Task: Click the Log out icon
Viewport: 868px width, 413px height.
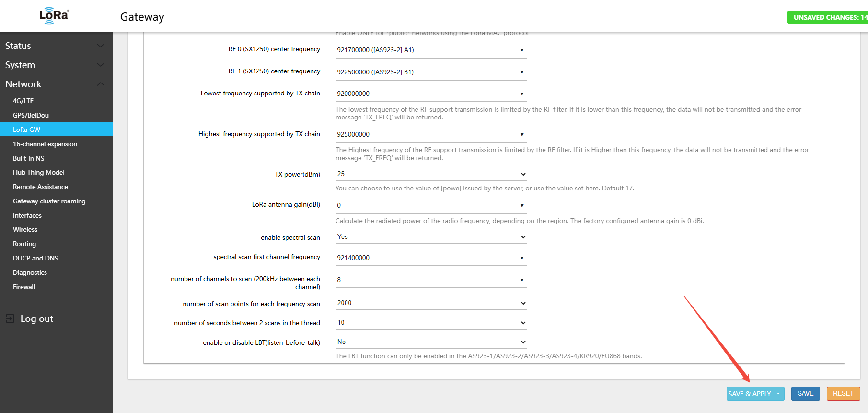Action: click(x=10, y=319)
